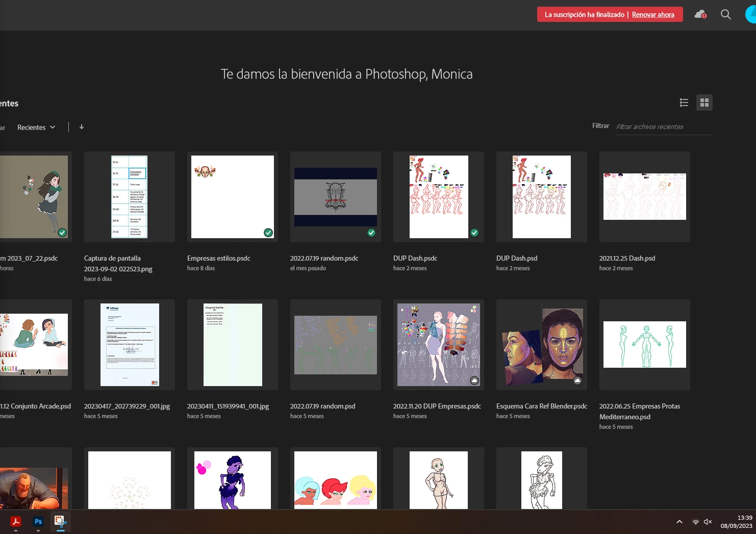This screenshot has width=756, height=534.
Task: Show hidden system tray icons
Action: [679, 522]
